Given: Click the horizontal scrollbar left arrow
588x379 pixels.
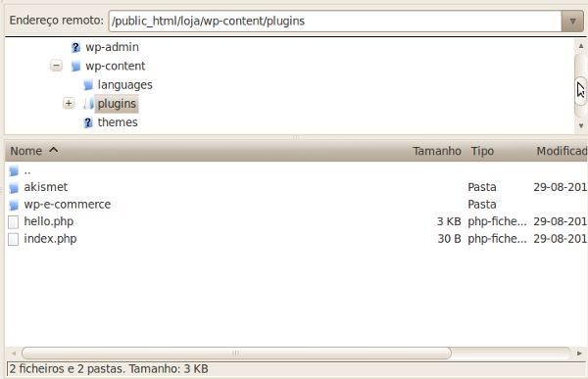Looking at the screenshot, I should (x=14, y=354).
